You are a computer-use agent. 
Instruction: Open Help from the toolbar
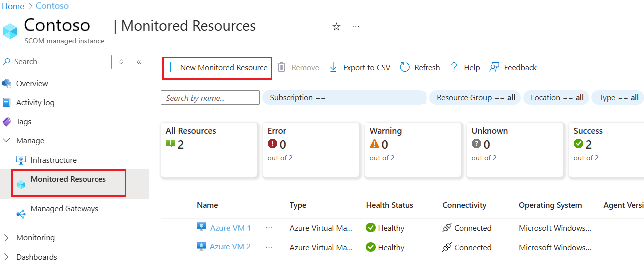pos(465,67)
